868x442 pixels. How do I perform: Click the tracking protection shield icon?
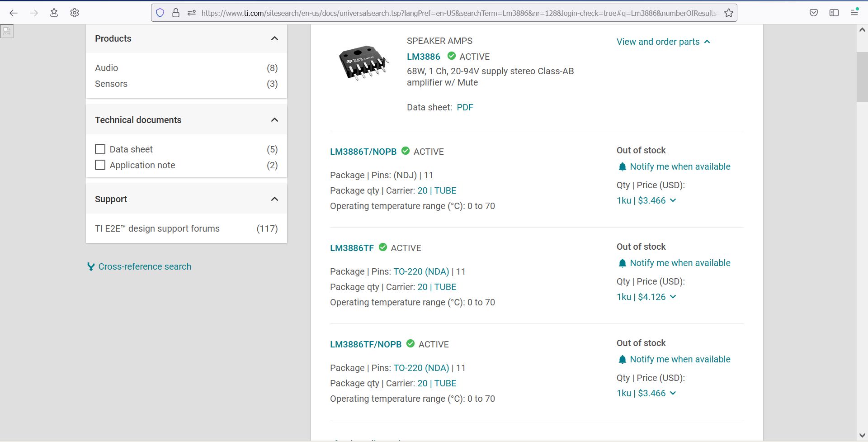(160, 13)
